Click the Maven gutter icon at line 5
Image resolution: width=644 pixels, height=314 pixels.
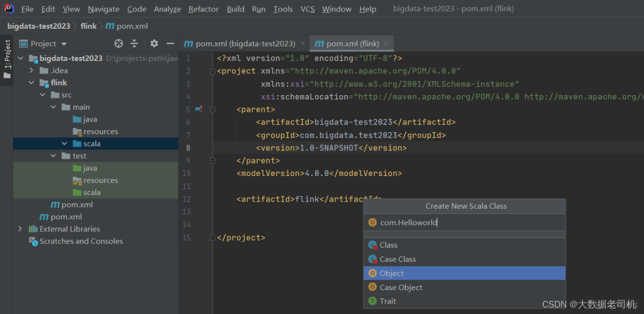click(x=197, y=109)
